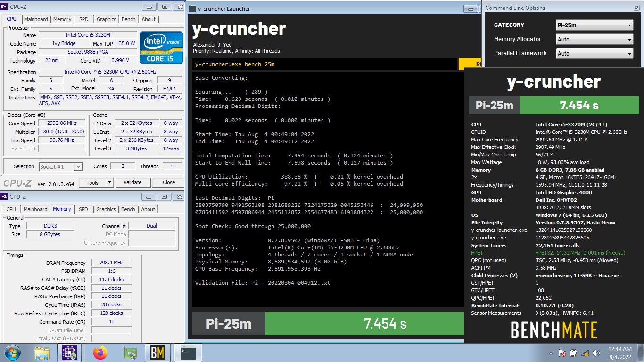Image resolution: width=644 pixels, height=362 pixels.
Task: Click the y-cruncher.exe bench 25m command field
Action: (x=324, y=64)
